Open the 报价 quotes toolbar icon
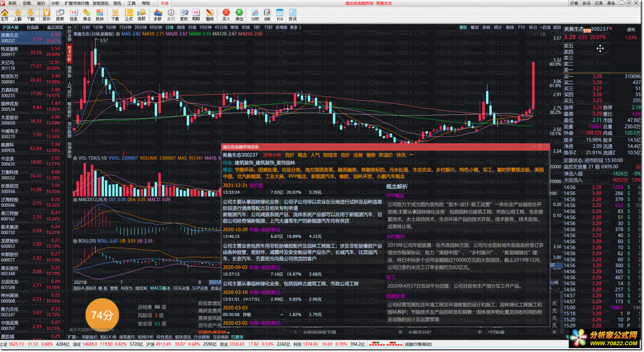Image resolution: width=644 pixels, height=352 pixels. coord(46,15)
